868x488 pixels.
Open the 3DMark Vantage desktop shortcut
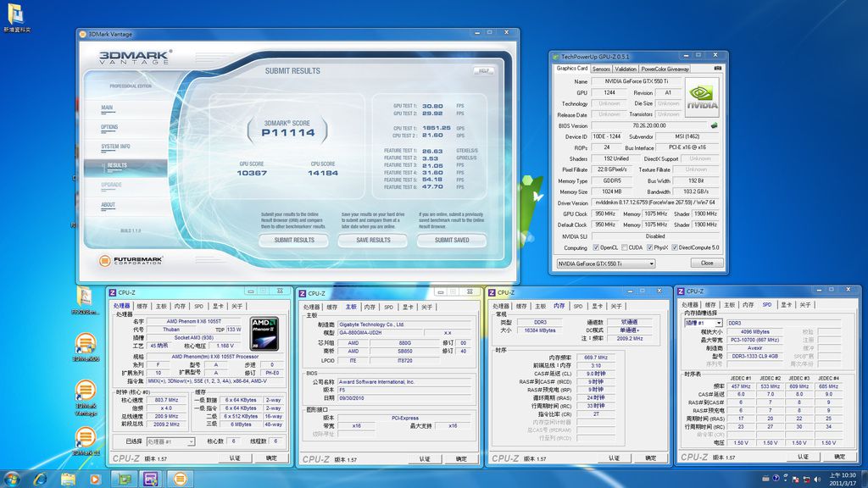coord(85,391)
